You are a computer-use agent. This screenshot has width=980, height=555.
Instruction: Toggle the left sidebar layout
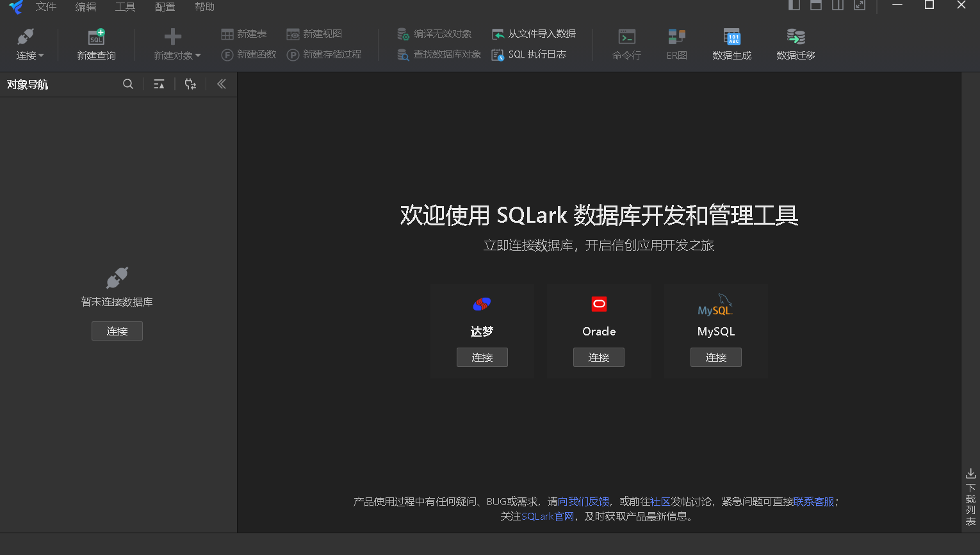(794, 5)
